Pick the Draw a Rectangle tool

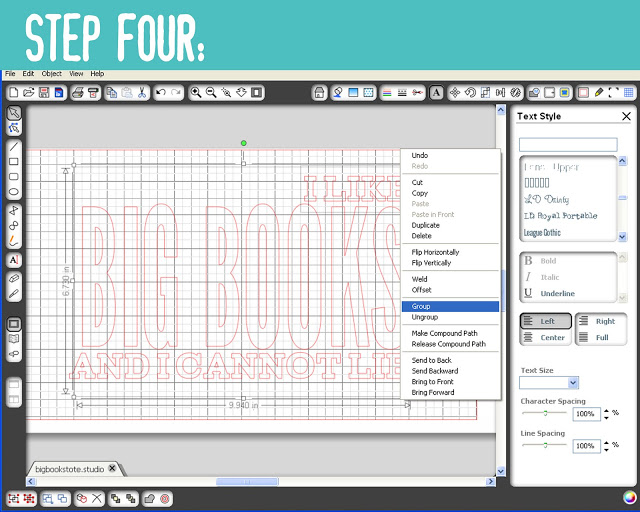[x=13, y=161]
